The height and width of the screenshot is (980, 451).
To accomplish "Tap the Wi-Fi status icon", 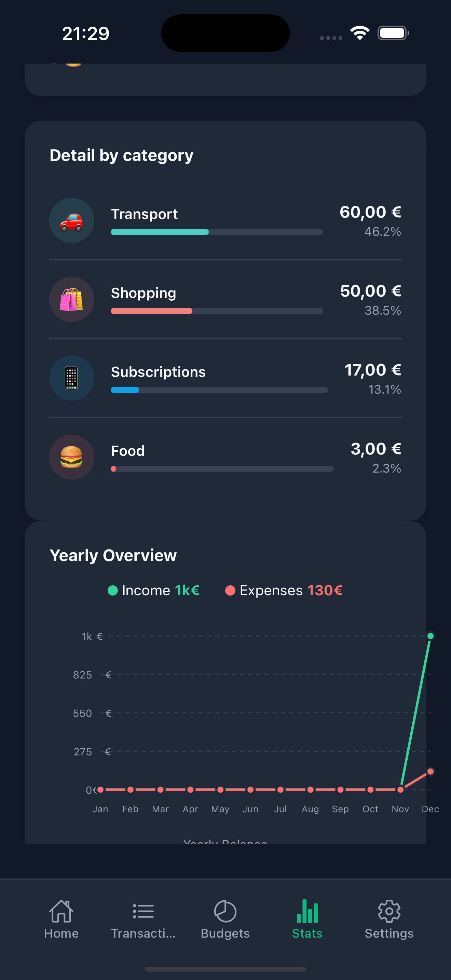I will click(x=360, y=33).
